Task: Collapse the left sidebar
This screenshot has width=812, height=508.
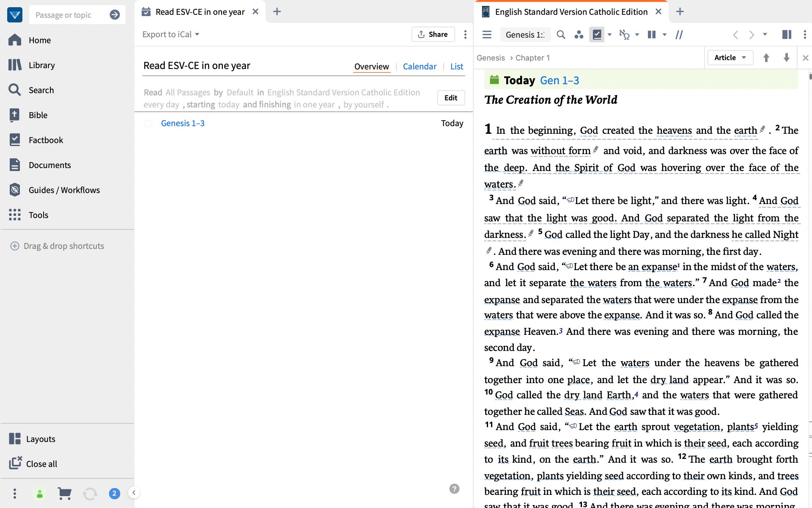Action: tap(134, 492)
